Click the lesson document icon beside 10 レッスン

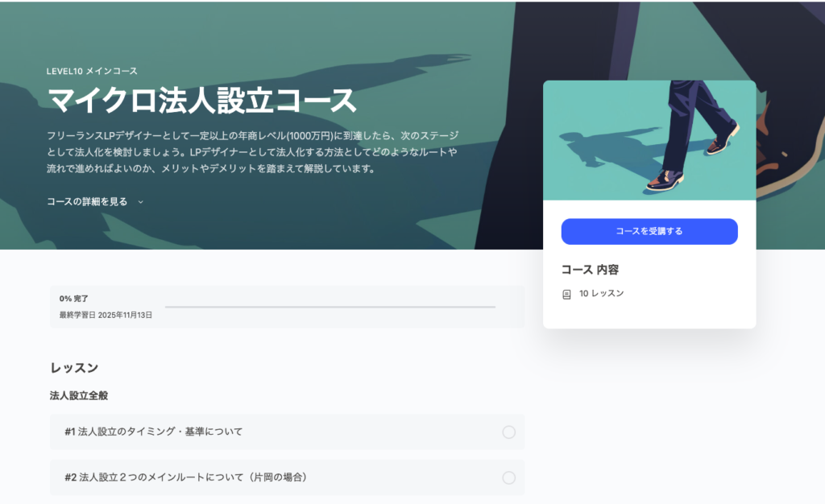coord(566,295)
